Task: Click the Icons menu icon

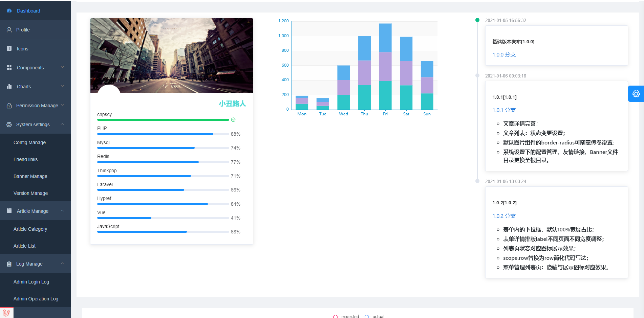Action: [x=9, y=49]
